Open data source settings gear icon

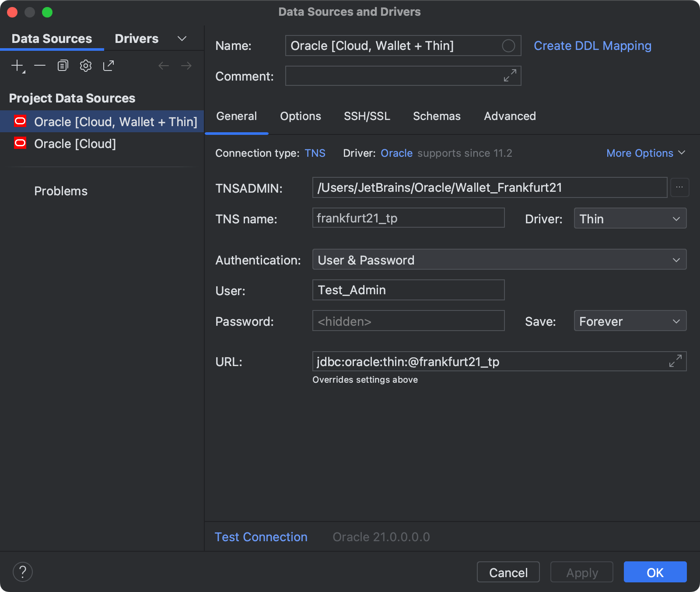tap(85, 65)
